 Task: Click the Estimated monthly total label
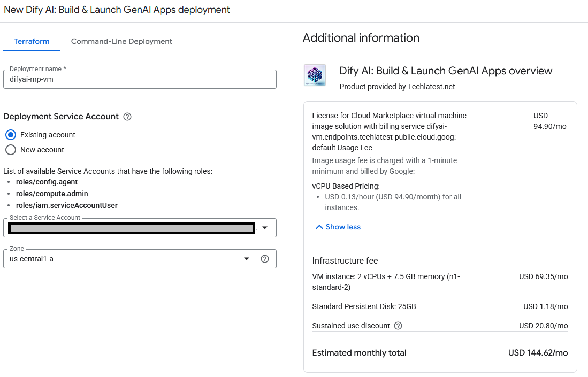pyautogui.click(x=359, y=352)
